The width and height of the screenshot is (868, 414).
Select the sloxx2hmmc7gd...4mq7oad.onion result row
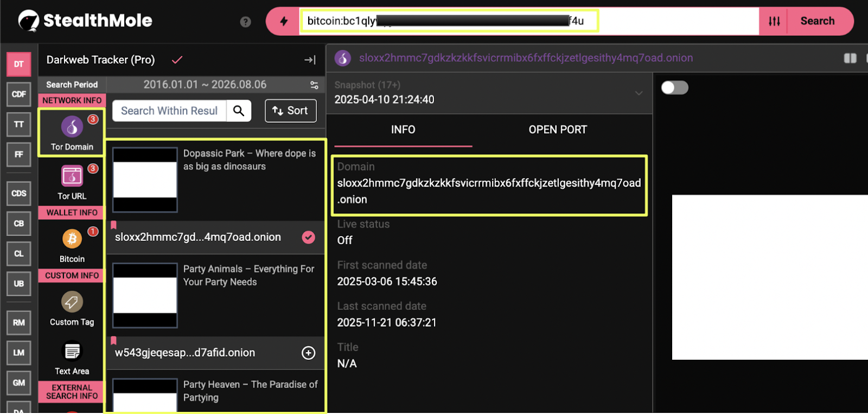(x=215, y=237)
